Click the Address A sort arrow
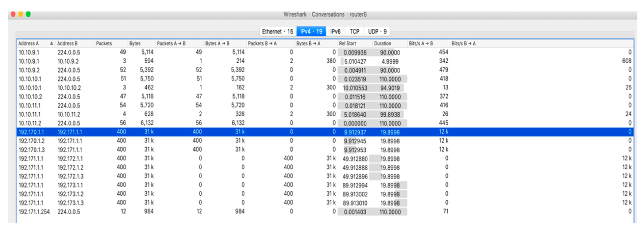 coord(51,43)
